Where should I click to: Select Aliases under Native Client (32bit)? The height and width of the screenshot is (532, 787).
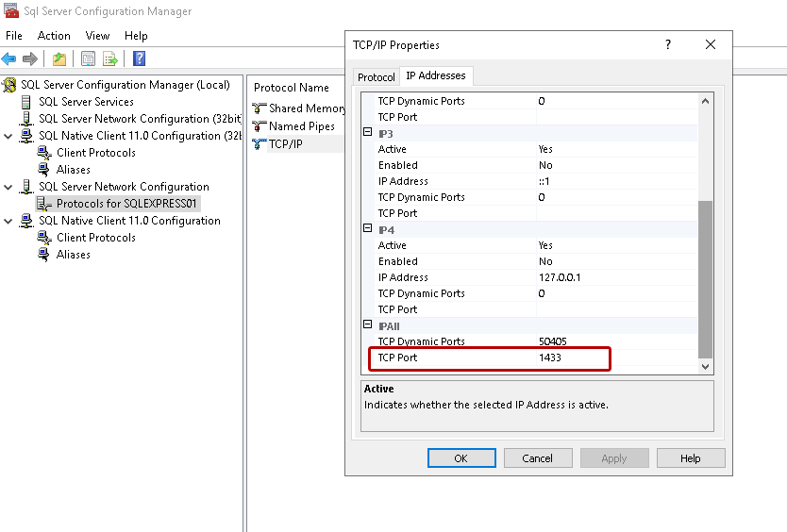point(74,170)
